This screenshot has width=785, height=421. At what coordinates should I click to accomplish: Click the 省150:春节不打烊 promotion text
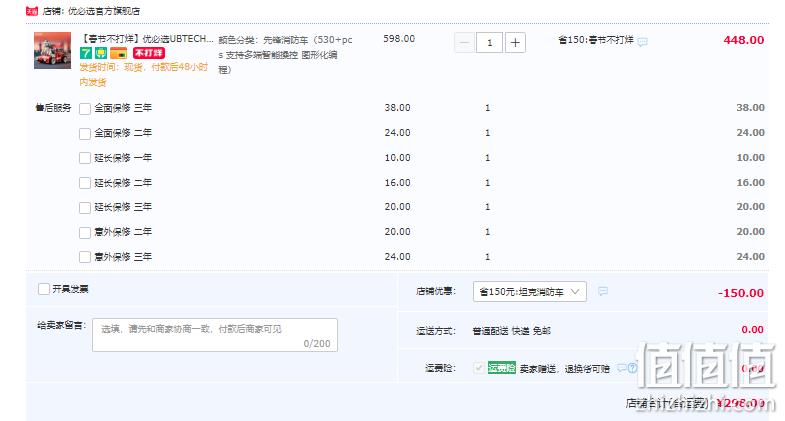596,40
